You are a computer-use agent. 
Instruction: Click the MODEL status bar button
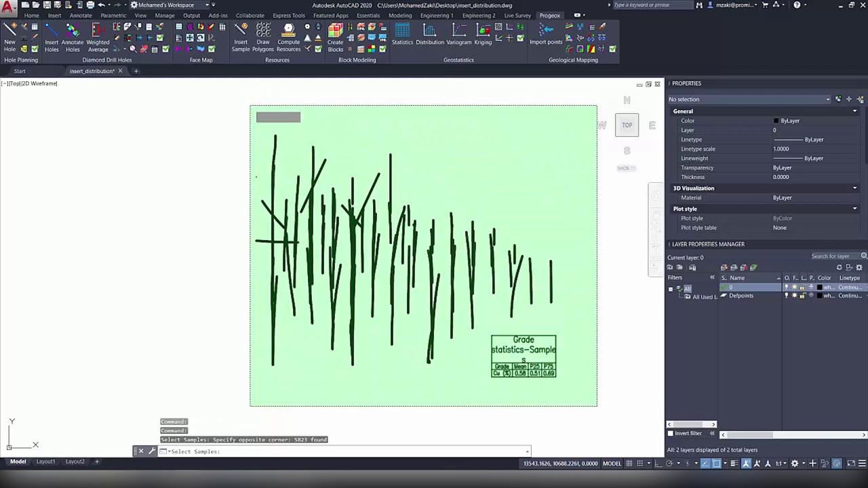[x=612, y=464]
